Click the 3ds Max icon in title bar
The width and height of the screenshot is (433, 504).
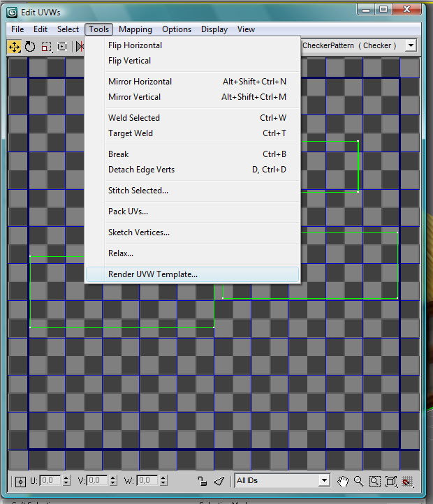point(12,12)
